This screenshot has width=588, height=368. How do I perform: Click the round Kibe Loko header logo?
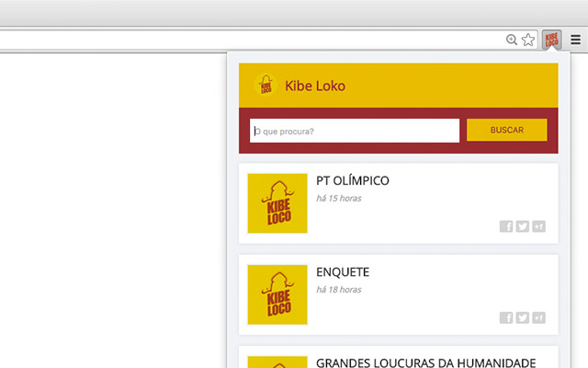[x=266, y=86]
